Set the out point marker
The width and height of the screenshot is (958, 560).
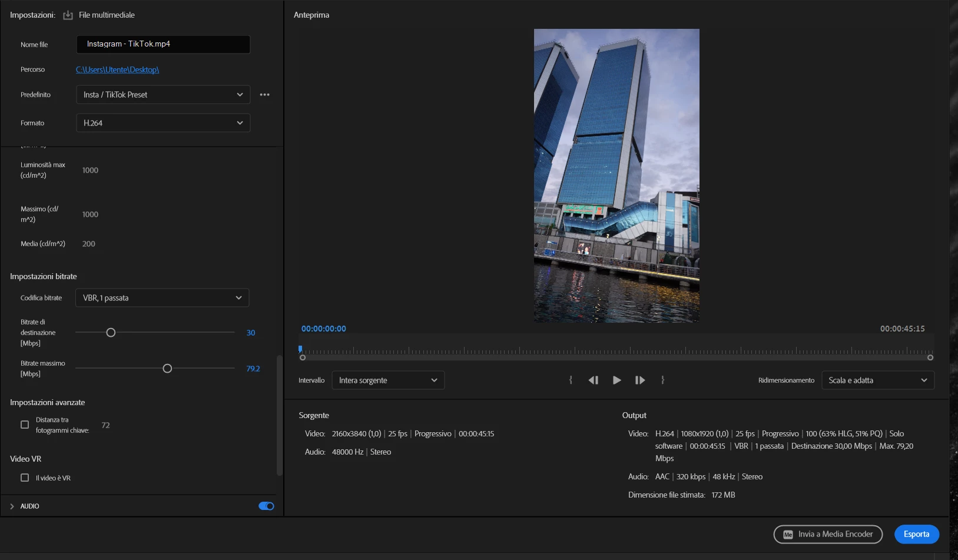tap(663, 380)
